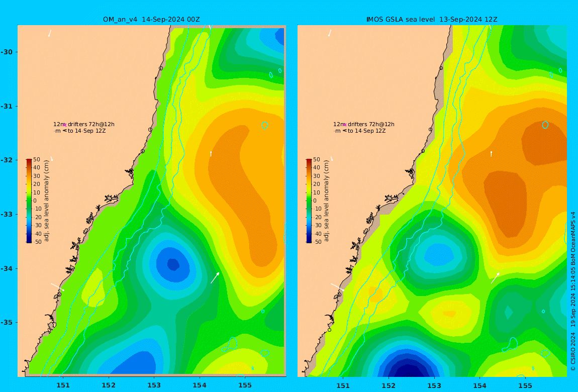Click the -30 latitude label
The image size is (578, 392).
[x=7, y=52]
